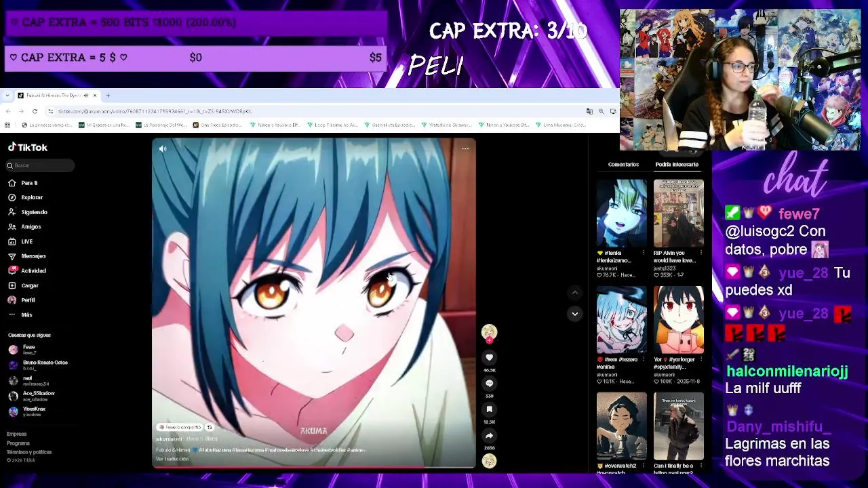
Task: Open the Programa footer link
Action: point(18,443)
